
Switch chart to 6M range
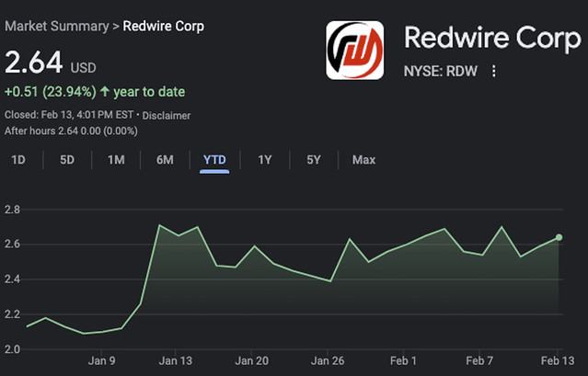(165, 160)
